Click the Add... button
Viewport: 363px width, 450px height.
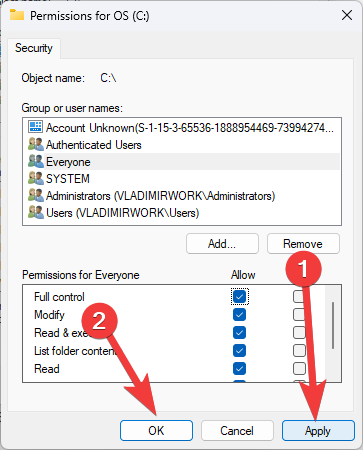pyautogui.click(x=222, y=244)
